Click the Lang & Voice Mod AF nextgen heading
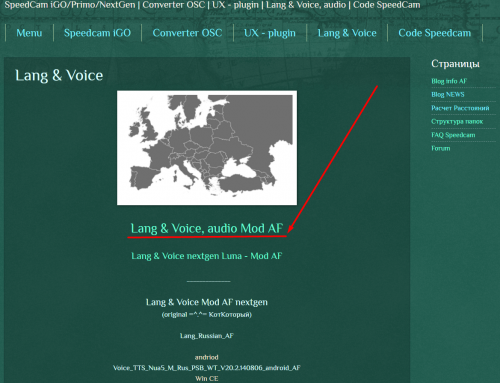500x383 pixels. pyautogui.click(x=207, y=302)
